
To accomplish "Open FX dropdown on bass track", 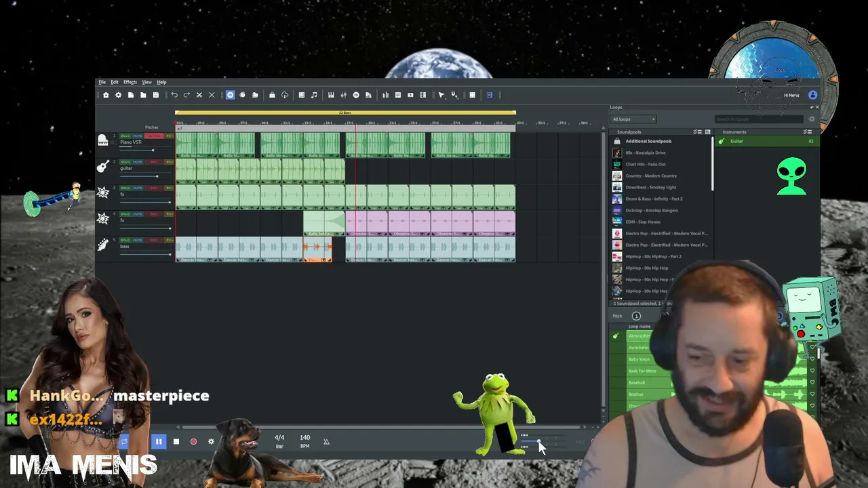I will pos(169,240).
